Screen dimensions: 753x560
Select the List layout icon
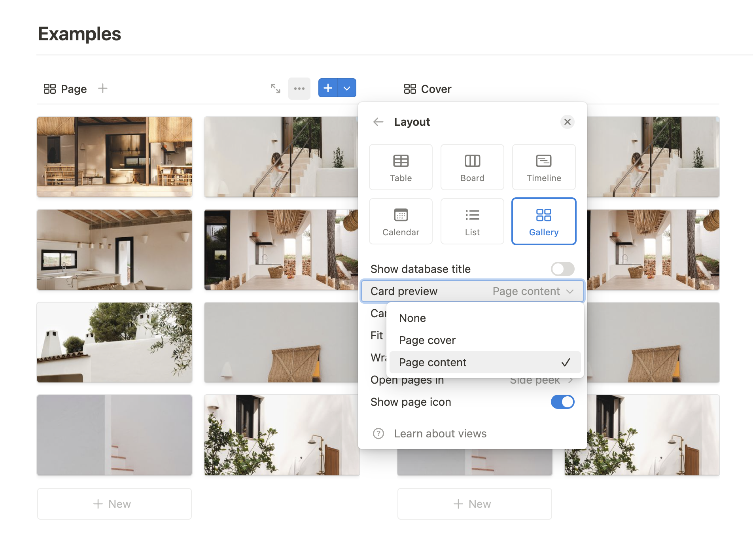point(472,221)
